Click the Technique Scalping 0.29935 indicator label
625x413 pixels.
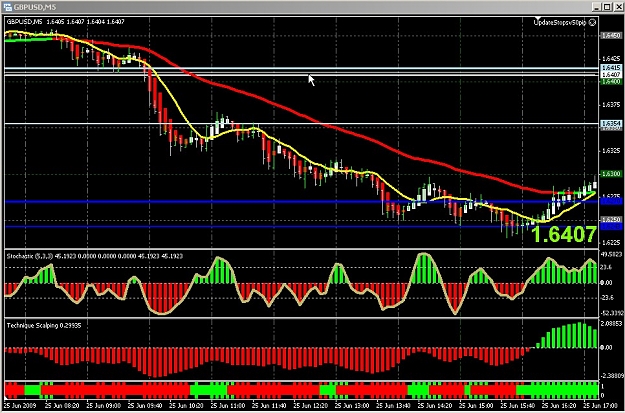click(44, 326)
